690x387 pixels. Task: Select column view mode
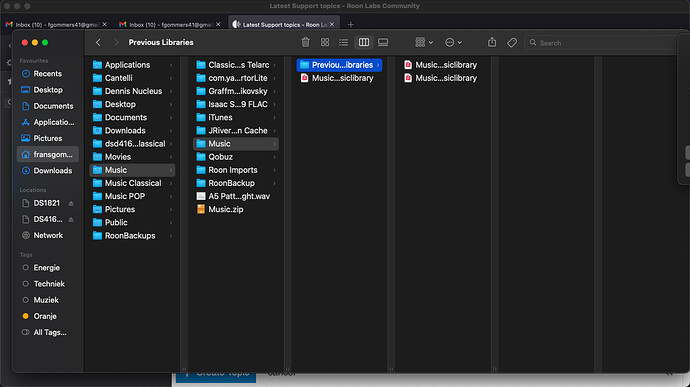click(364, 42)
